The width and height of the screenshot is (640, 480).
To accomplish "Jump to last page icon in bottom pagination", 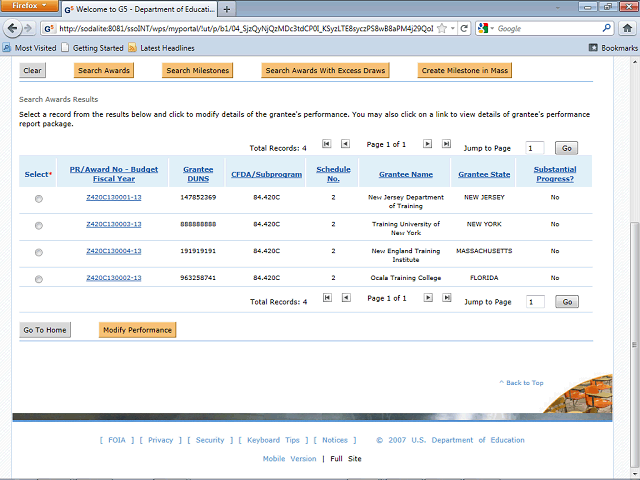I will 447,298.
